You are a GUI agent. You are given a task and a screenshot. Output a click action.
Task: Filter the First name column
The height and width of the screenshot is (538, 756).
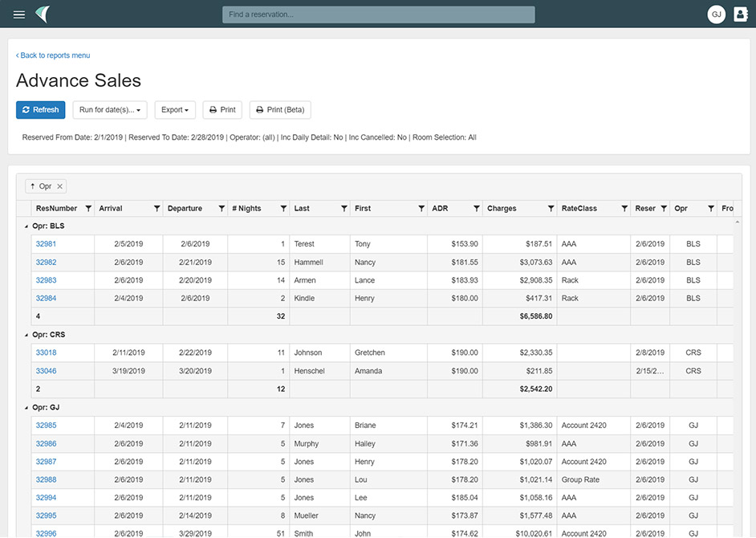421,209
